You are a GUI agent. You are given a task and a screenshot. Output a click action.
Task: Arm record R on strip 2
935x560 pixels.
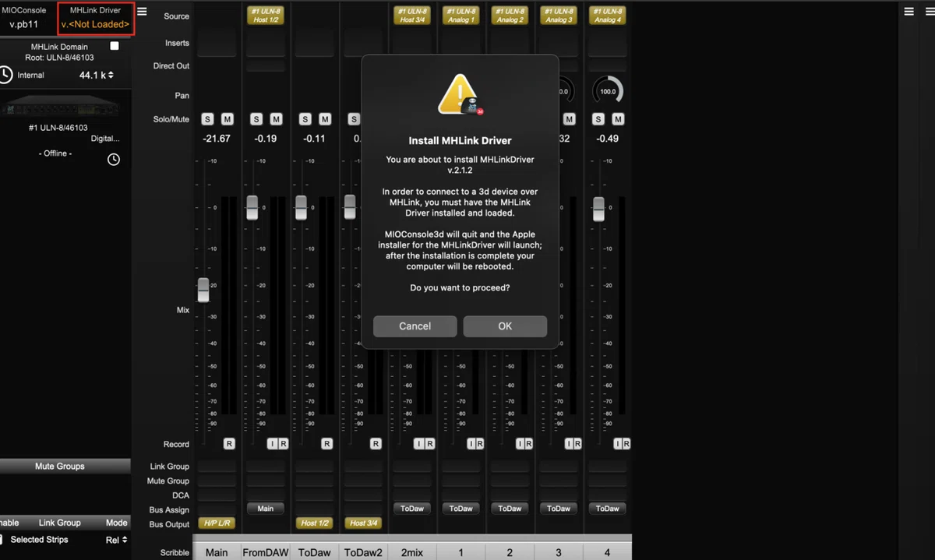pyautogui.click(x=529, y=444)
